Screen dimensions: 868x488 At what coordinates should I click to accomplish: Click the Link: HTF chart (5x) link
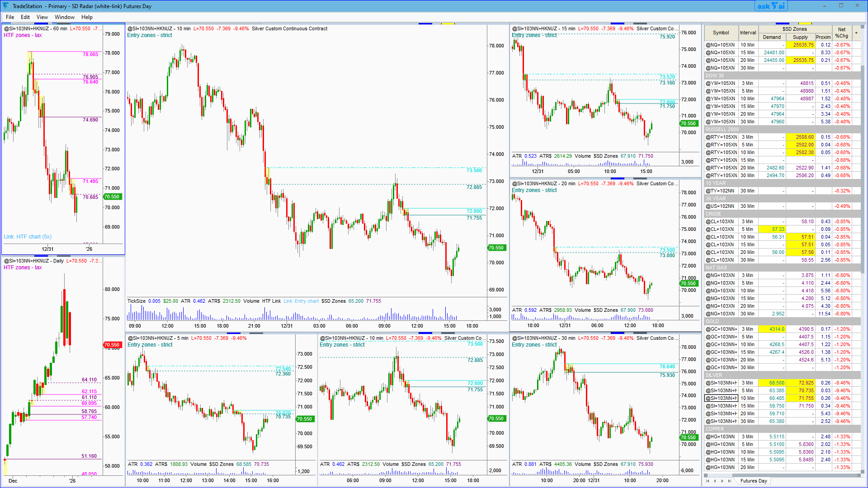(x=28, y=237)
